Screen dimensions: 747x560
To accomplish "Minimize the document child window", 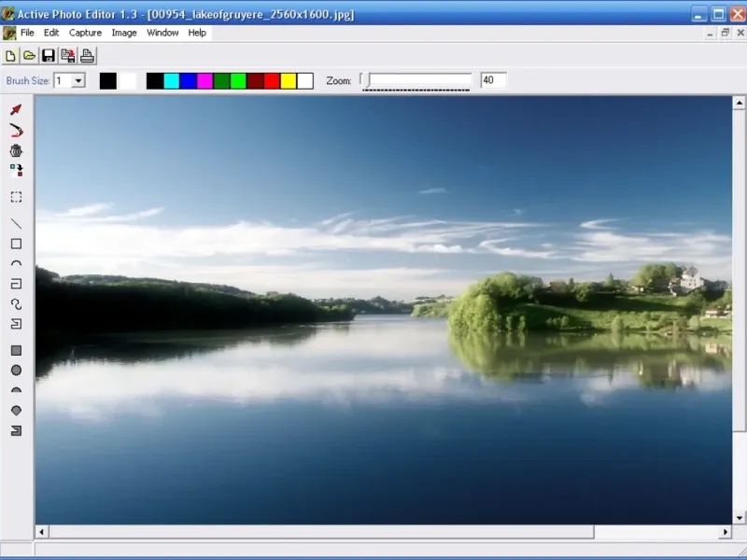I will [710, 33].
